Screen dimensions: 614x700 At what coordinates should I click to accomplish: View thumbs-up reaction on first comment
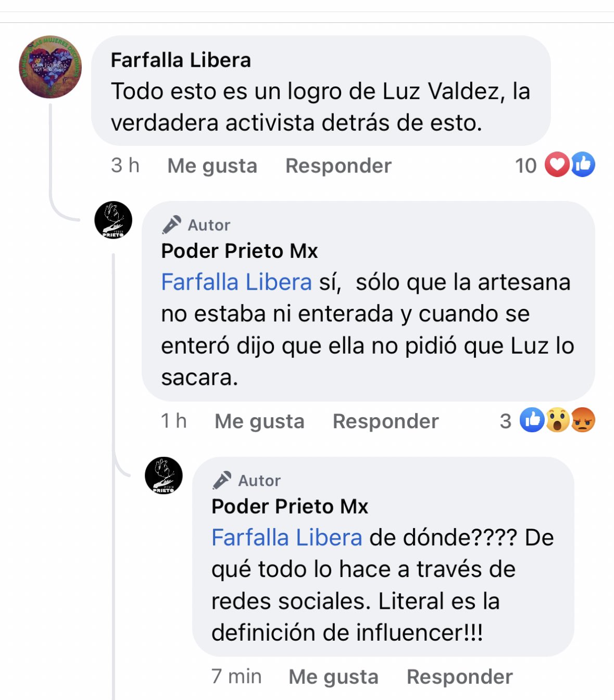click(x=583, y=165)
